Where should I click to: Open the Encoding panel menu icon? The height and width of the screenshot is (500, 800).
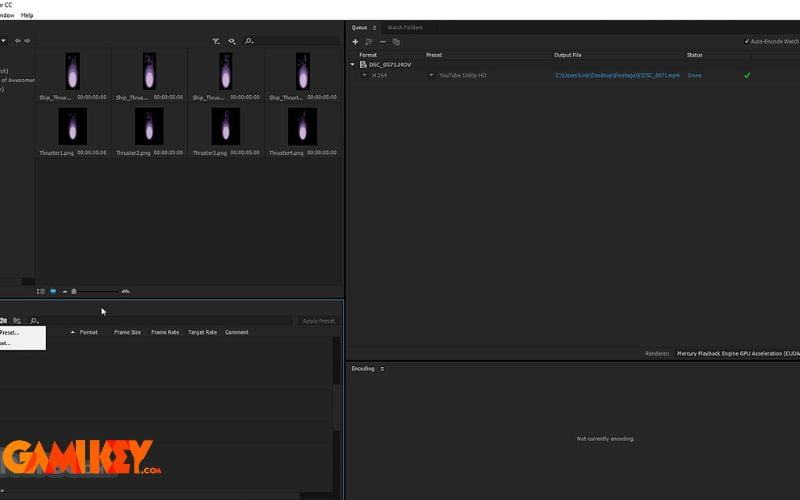point(382,369)
